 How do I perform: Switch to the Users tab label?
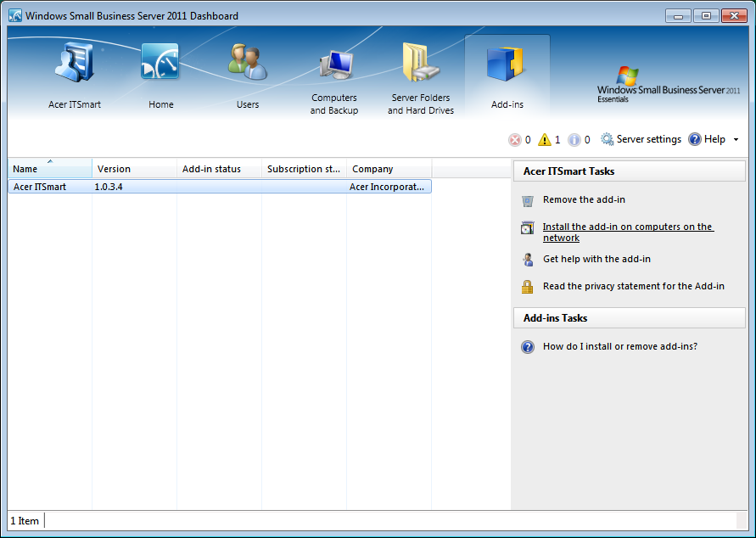[x=248, y=104]
